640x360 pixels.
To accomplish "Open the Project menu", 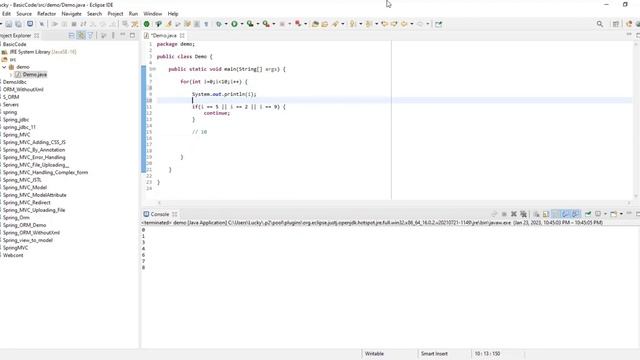I will point(115,14).
